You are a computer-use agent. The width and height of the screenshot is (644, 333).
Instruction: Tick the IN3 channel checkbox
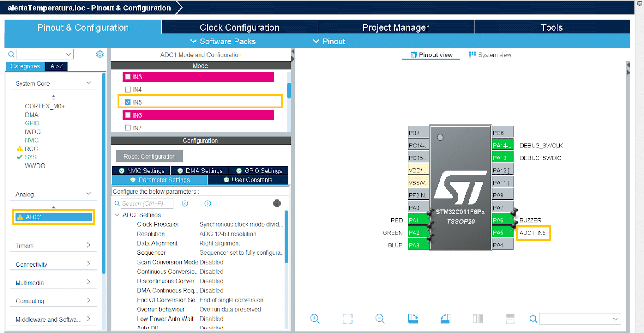click(128, 77)
